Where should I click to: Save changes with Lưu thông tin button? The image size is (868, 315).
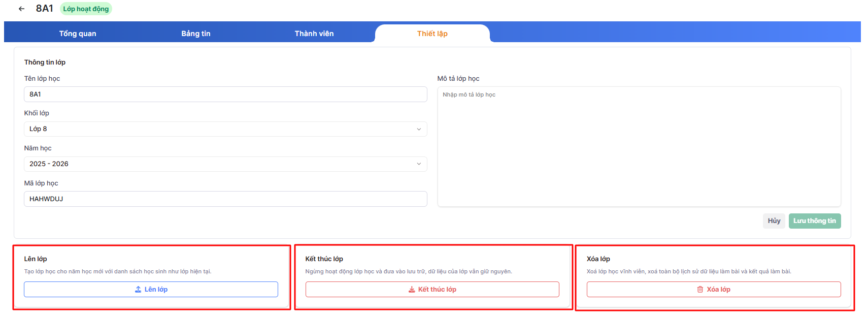814,221
